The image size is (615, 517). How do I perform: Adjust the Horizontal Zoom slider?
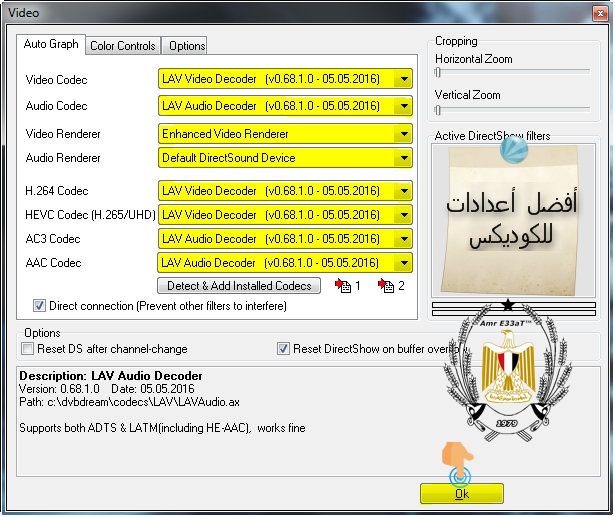[x=512, y=72]
